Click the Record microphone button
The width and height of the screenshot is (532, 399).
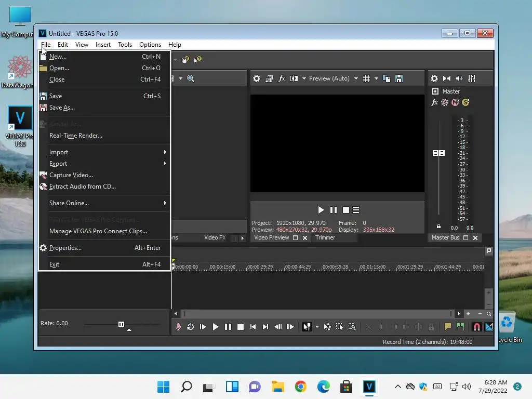click(178, 327)
